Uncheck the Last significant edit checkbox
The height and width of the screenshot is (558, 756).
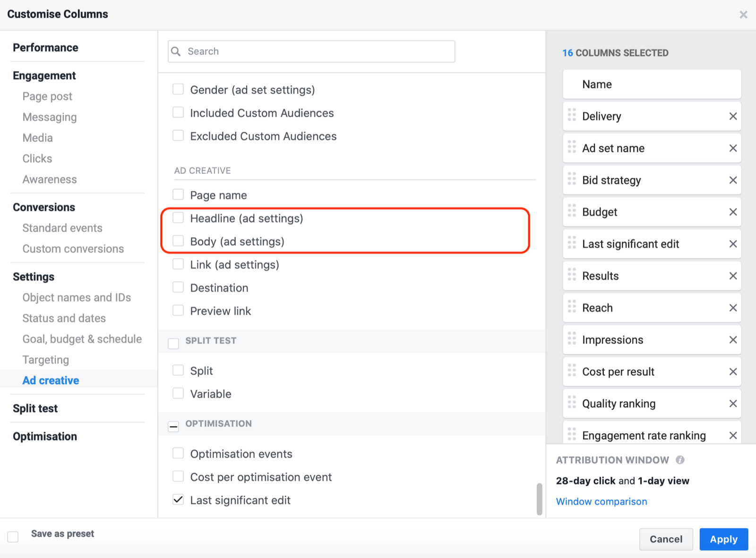[x=178, y=499]
